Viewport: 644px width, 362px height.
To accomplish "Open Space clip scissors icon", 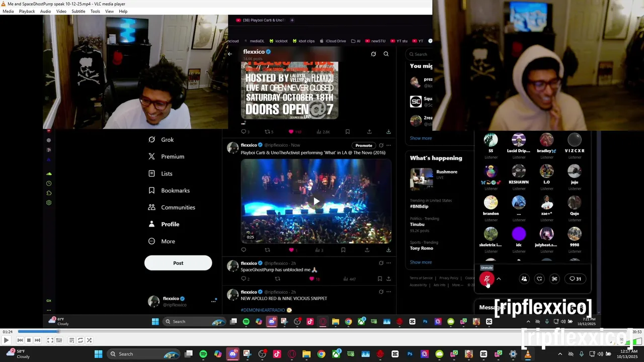I will tap(554, 279).
